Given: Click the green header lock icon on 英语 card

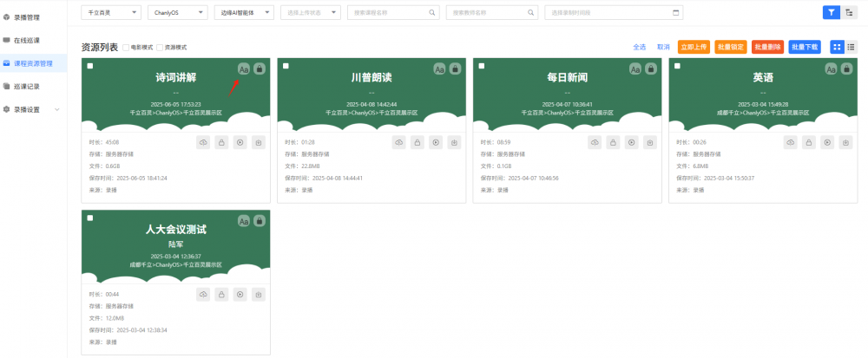Looking at the screenshot, I should [846, 68].
